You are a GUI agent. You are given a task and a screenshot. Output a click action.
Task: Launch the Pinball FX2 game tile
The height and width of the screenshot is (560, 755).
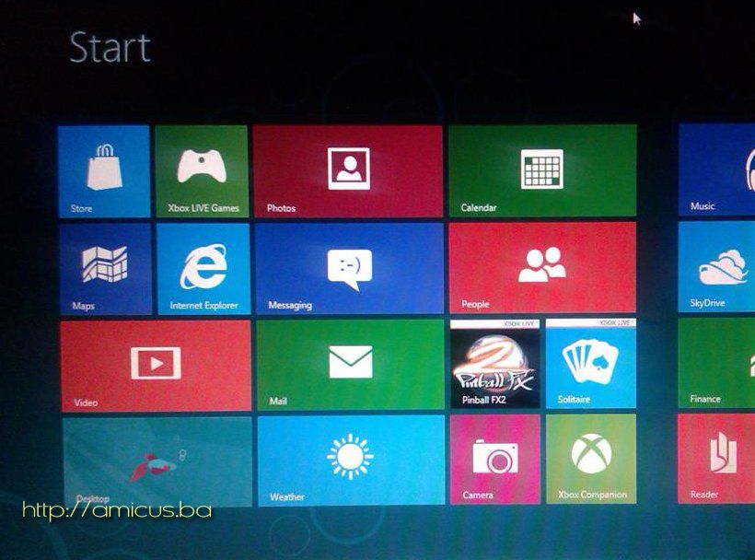(x=495, y=364)
